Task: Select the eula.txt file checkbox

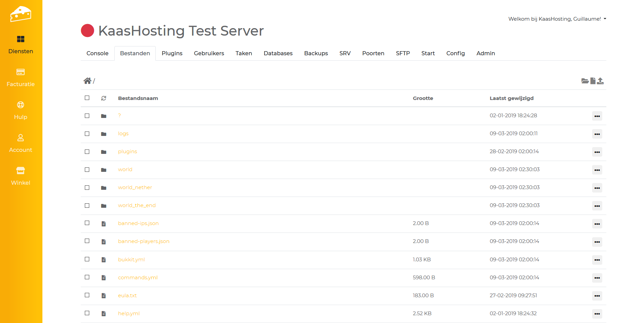Action: [x=87, y=295]
